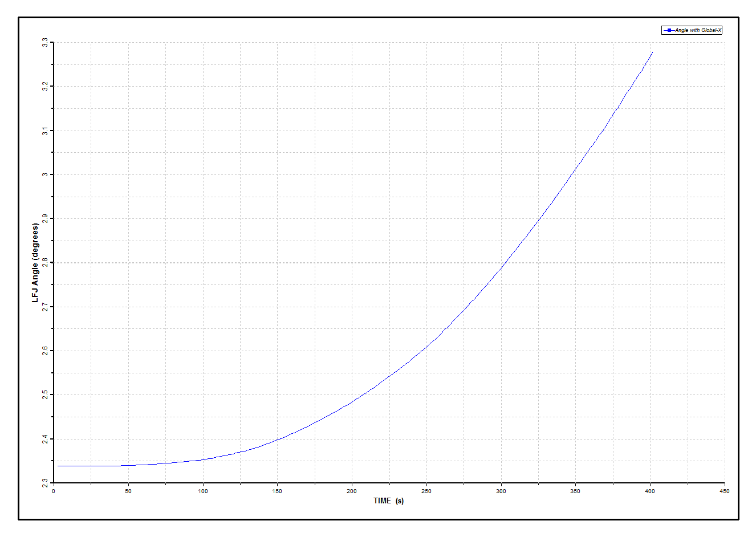Click the y-axis tick label 2.7
This screenshot has height=537, width=756.
tap(44, 307)
